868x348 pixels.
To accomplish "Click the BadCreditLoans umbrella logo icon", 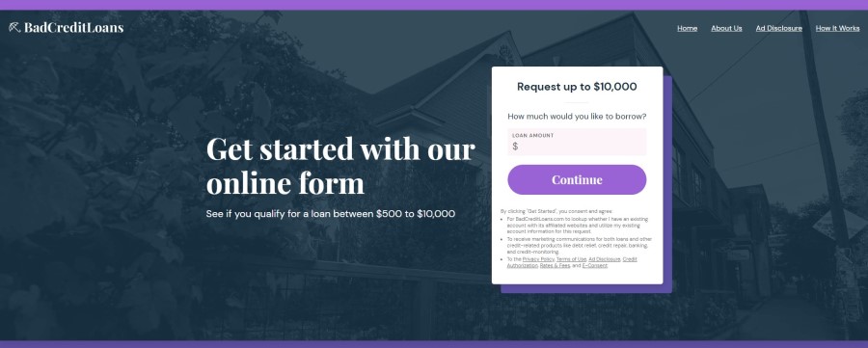I will [x=14, y=27].
